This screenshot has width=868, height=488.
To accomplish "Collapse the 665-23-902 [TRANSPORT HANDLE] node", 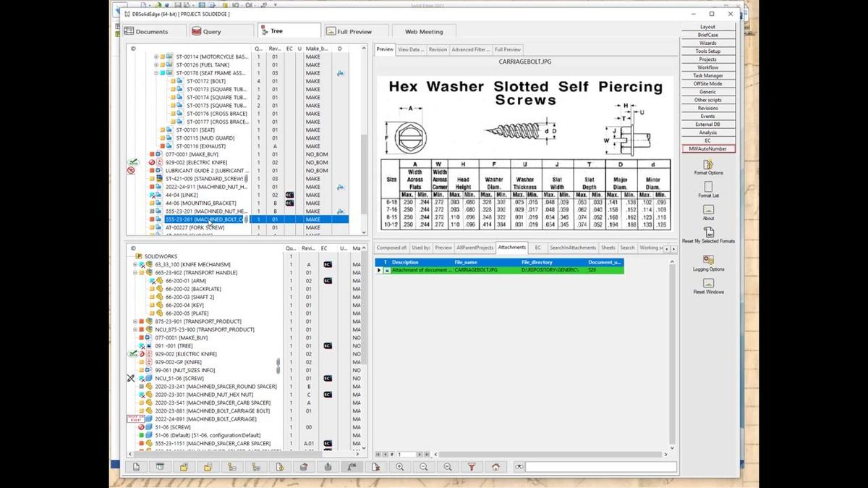I will (x=135, y=272).
